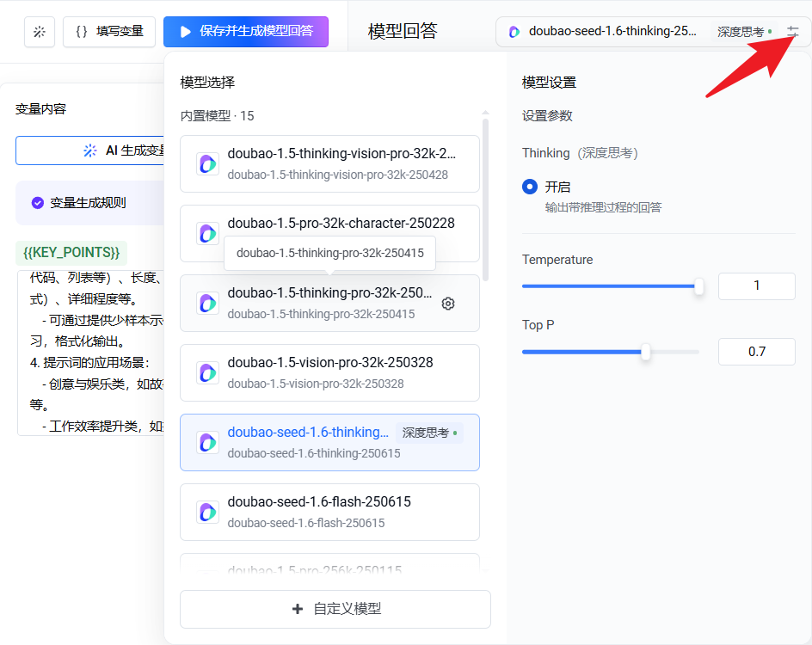Click the 模型回答 heading

403,32
